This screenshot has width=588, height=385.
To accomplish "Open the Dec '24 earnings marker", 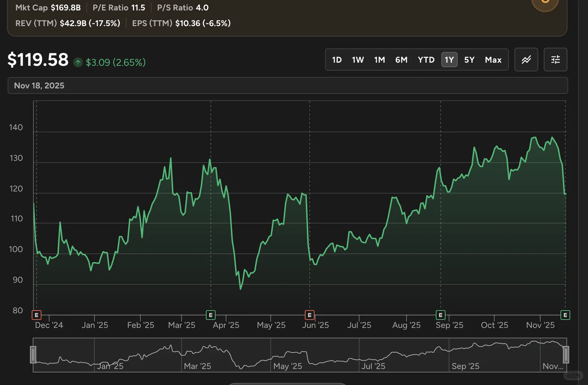I will pos(36,315).
